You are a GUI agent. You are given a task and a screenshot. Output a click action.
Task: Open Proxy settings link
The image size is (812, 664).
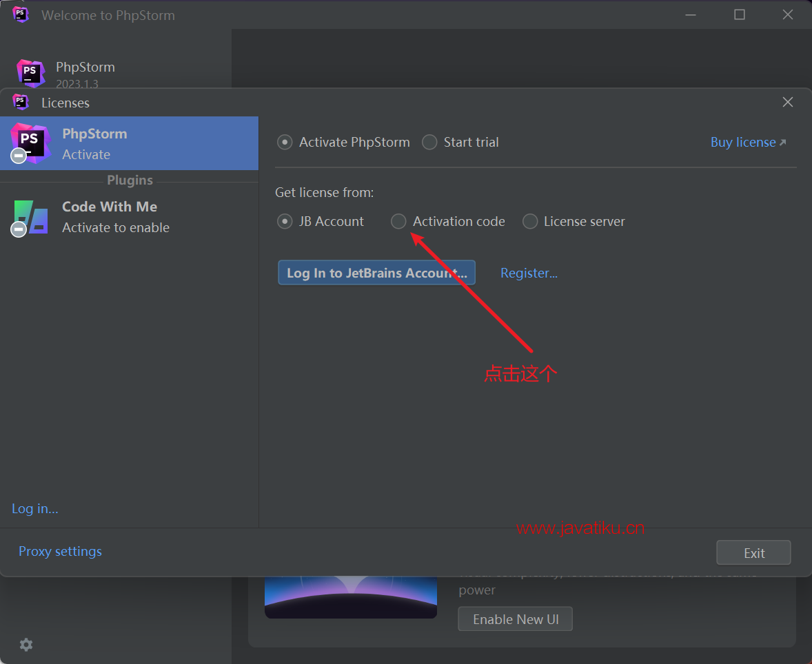pos(60,551)
